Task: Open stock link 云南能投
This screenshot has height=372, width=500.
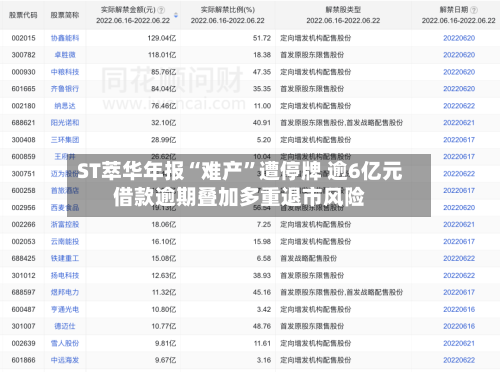Action: pyautogui.click(x=65, y=241)
